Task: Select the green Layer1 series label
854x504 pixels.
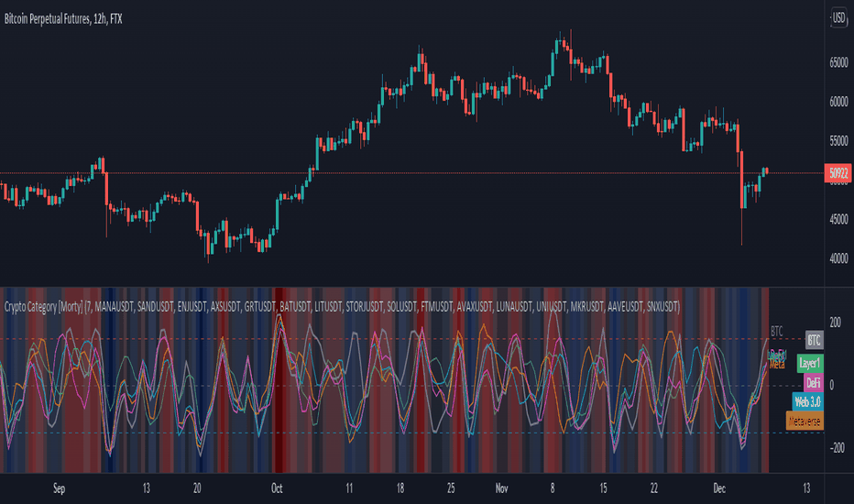Action: (x=809, y=363)
